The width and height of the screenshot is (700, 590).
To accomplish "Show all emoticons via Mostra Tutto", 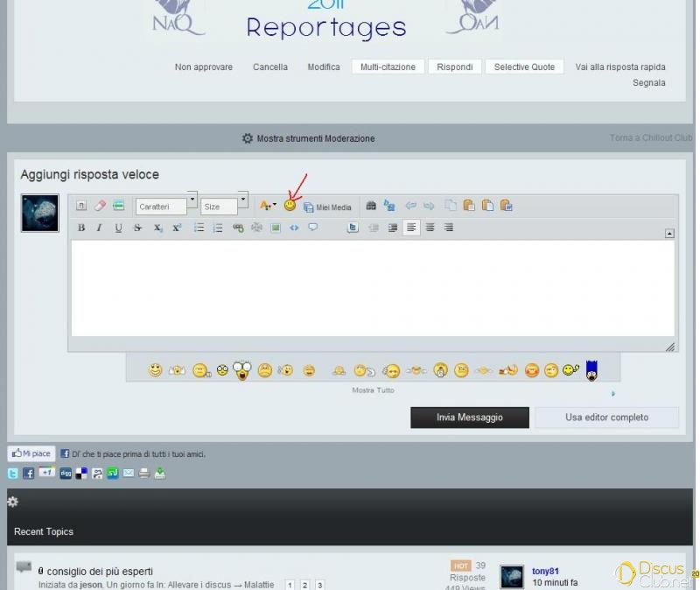I will (x=374, y=390).
